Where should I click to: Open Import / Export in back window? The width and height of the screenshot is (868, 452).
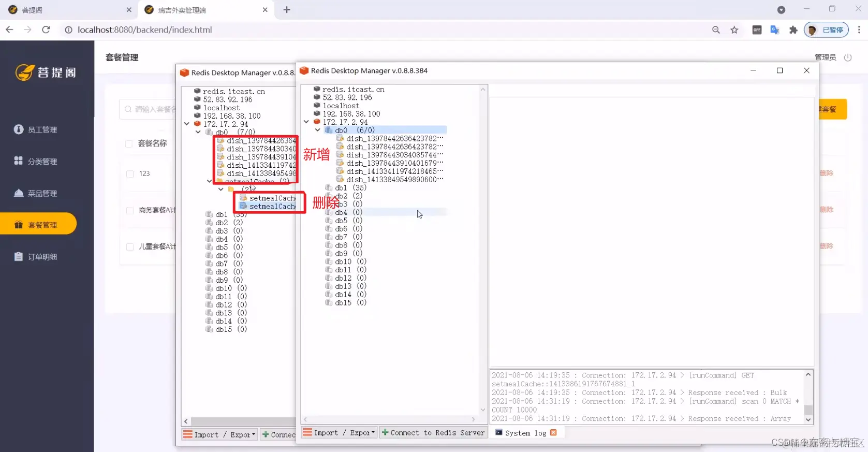[219, 435]
